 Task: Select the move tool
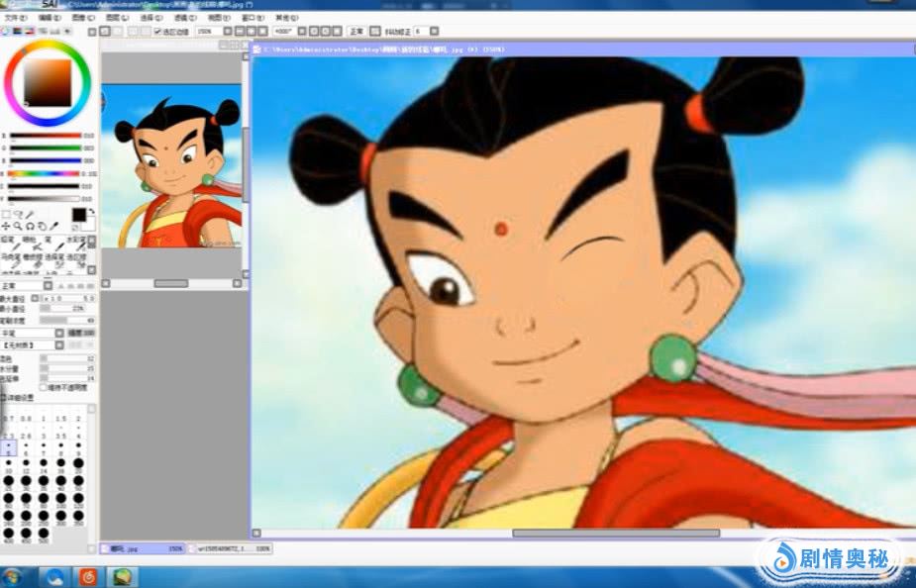6,227
